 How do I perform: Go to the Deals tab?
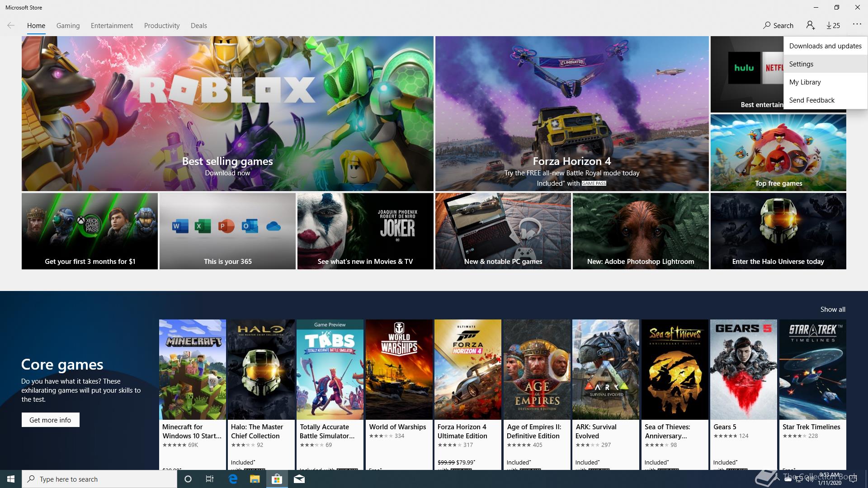(199, 26)
